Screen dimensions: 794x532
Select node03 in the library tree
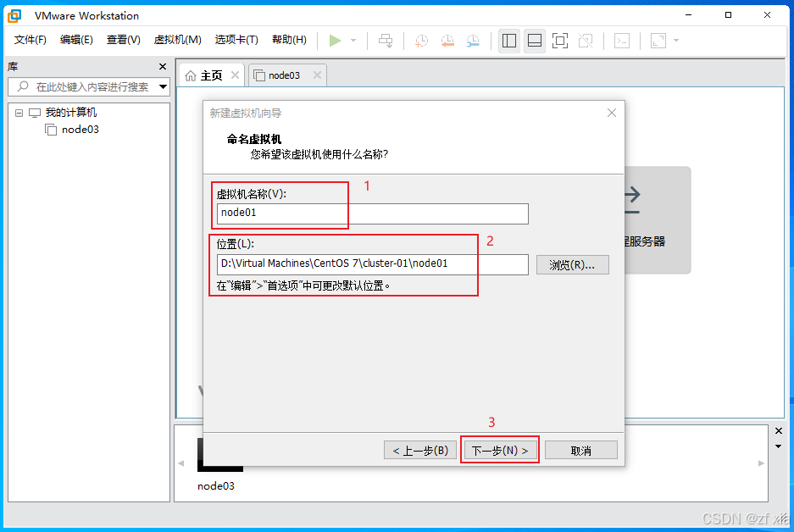tap(80, 130)
